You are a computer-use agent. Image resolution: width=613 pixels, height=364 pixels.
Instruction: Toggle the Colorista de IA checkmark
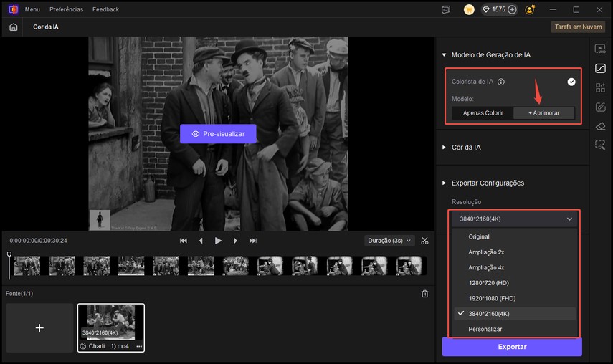click(x=571, y=82)
